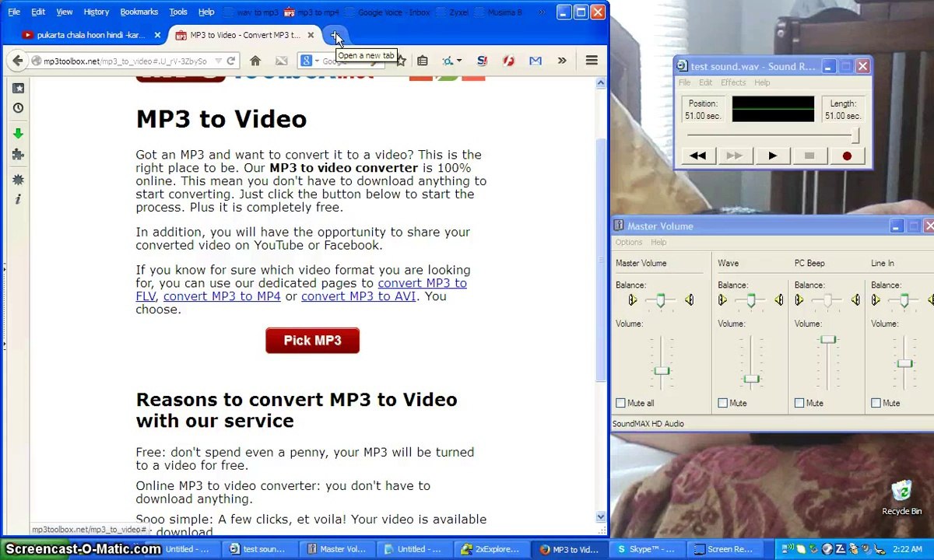Reload the page with the refresh icon
The image size is (934, 560).
click(230, 61)
